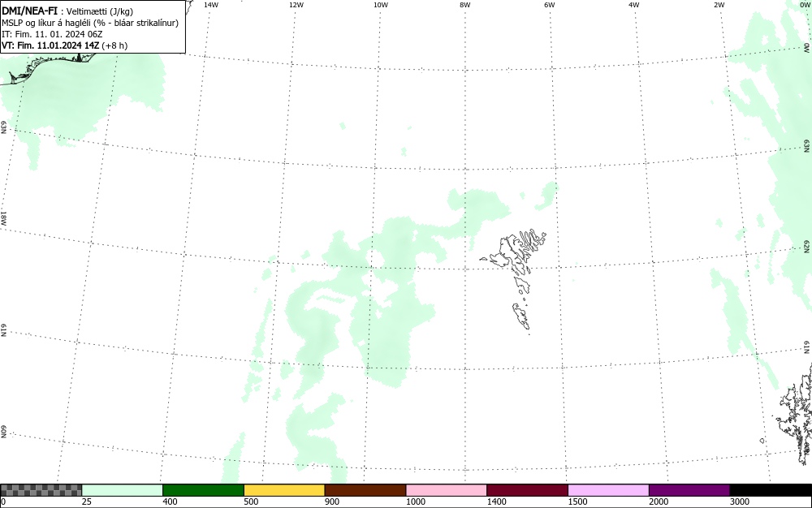812x508 pixels.
Task: Click the legend value 3000
Action: [740, 502]
